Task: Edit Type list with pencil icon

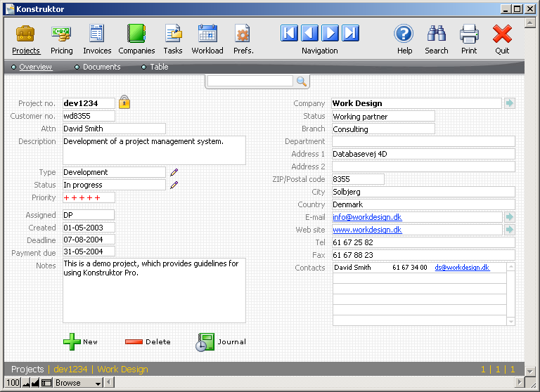Action: [x=174, y=172]
